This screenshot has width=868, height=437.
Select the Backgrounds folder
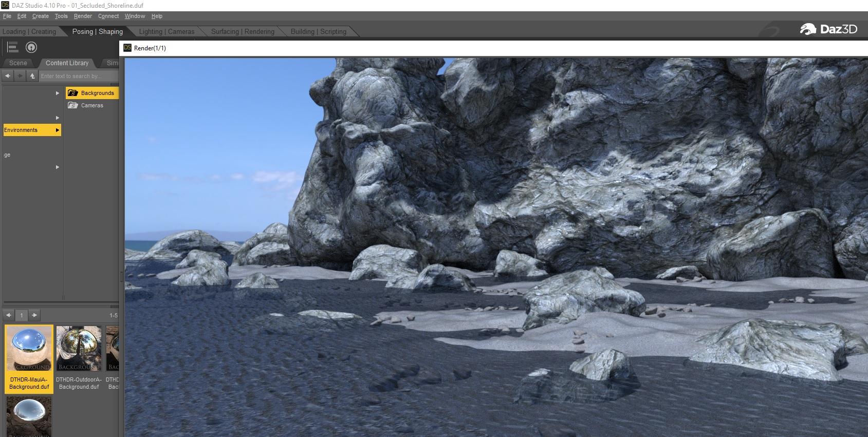tap(92, 93)
